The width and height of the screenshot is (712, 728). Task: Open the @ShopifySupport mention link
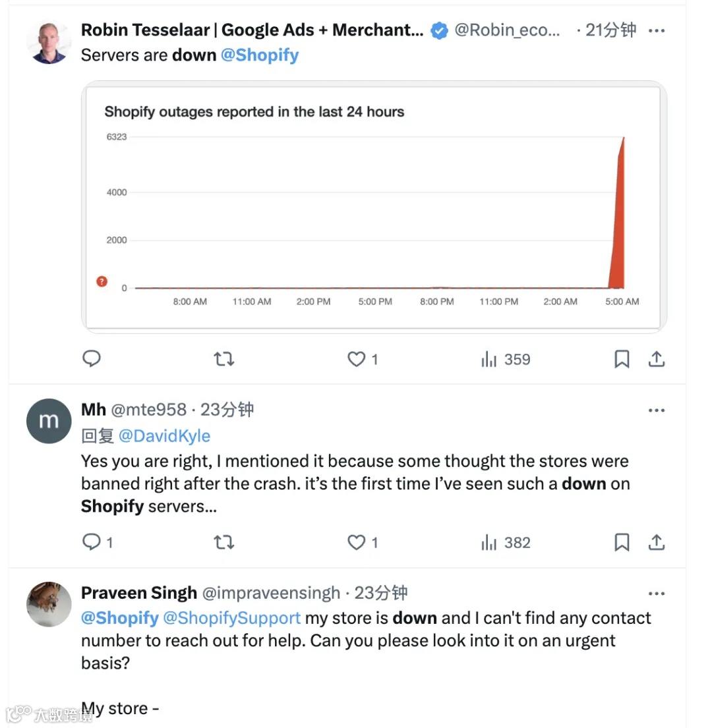(231, 618)
